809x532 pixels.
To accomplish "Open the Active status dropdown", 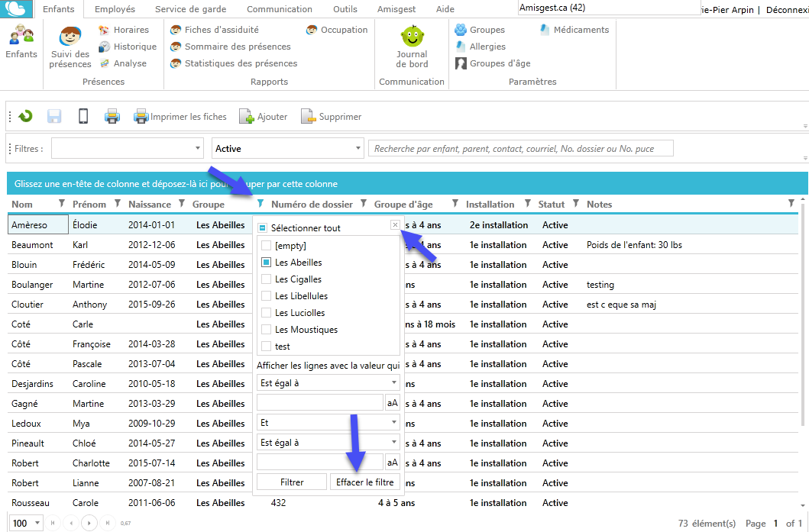I will click(x=287, y=149).
